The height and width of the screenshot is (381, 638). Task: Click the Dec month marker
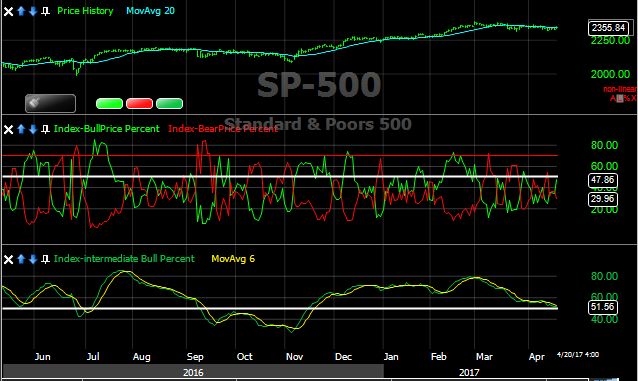click(343, 357)
